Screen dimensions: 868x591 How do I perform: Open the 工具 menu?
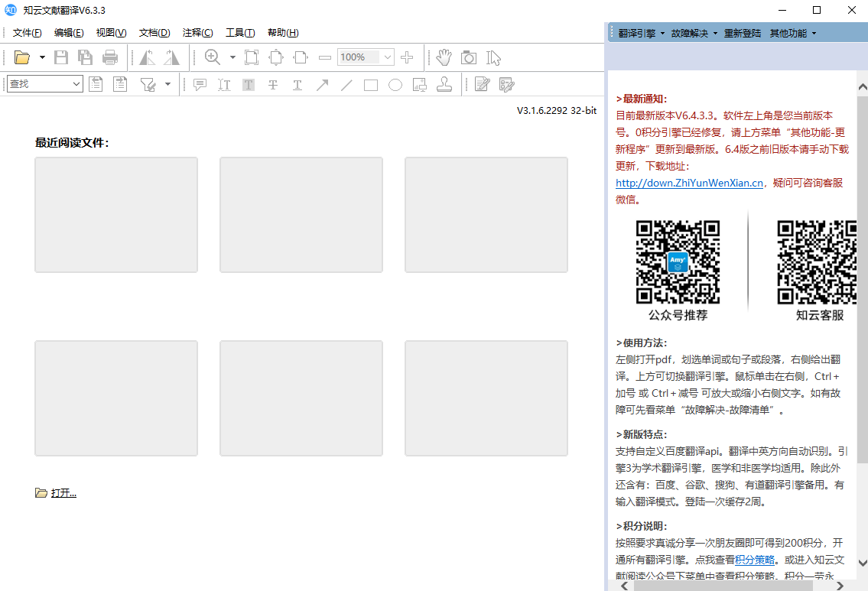[239, 32]
